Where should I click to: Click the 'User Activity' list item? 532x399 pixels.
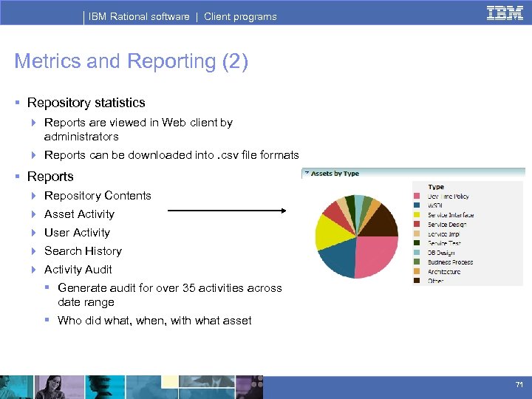coord(77,233)
